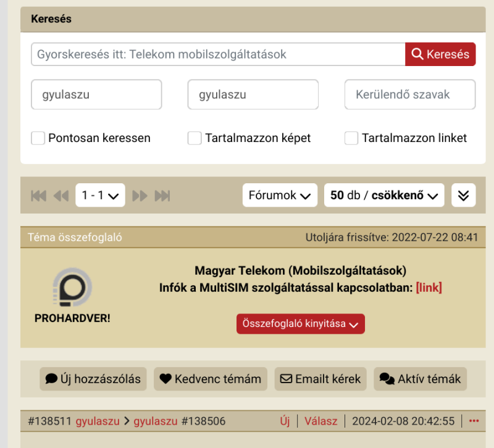Click the double chevron down button

[x=464, y=195]
